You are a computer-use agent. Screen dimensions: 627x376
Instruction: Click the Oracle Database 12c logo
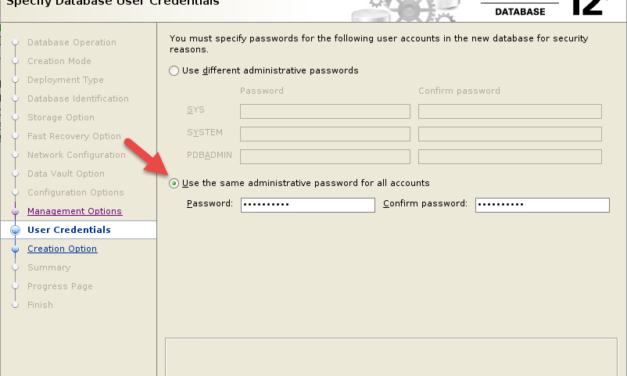[546, 9]
